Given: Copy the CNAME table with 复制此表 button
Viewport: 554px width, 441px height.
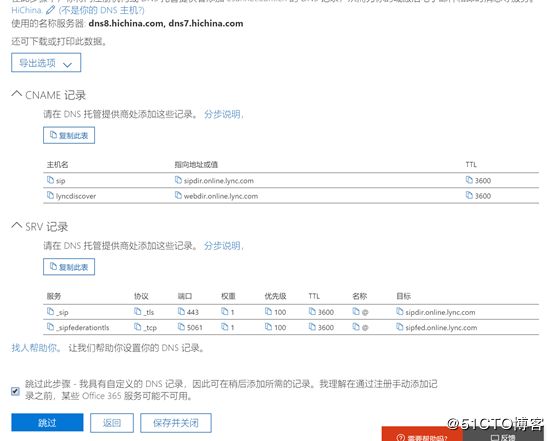Looking at the screenshot, I should (69, 135).
